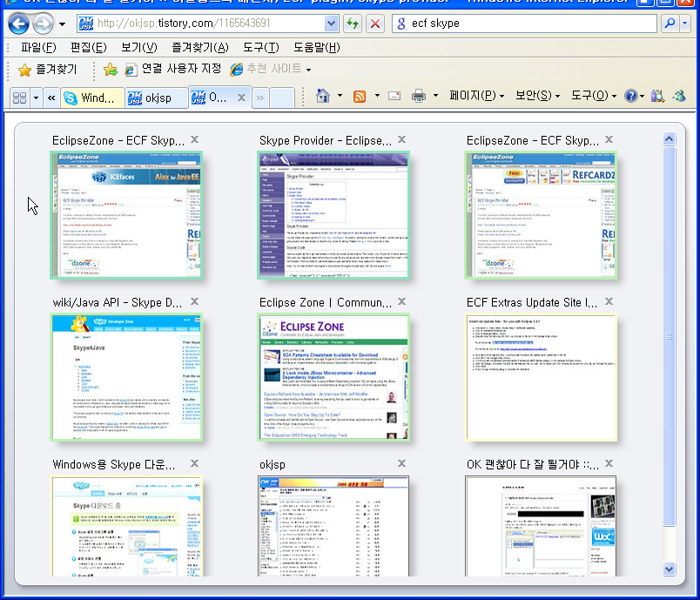Click the address bar URL field
The image size is (700, 600).
[x=201, y=24]
